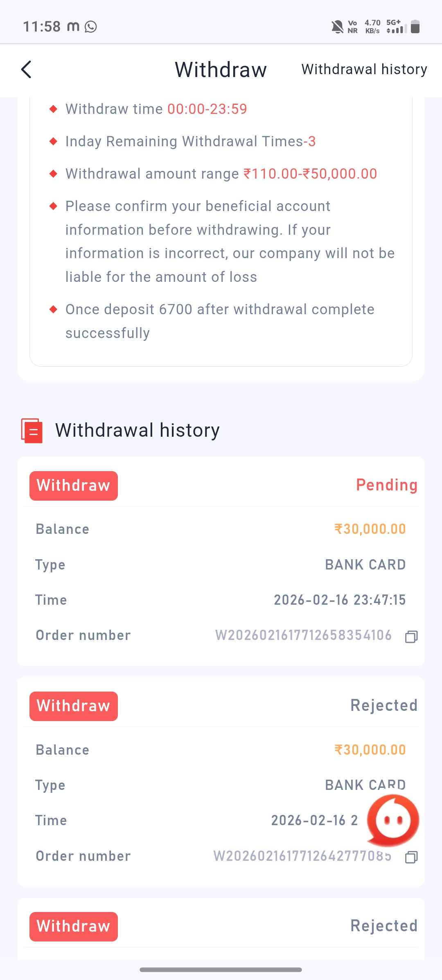The image size is (442, 980).
Task: Tap the battery status icon
Action: [415, 27]
